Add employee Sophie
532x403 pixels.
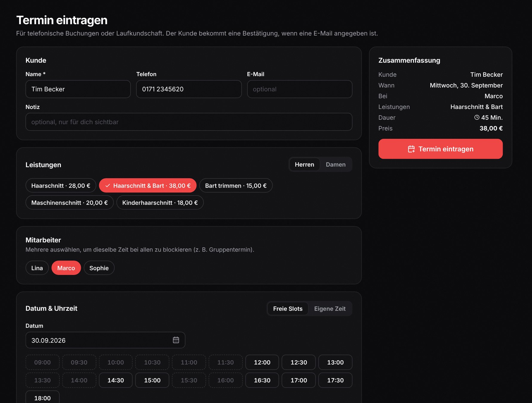99,268
